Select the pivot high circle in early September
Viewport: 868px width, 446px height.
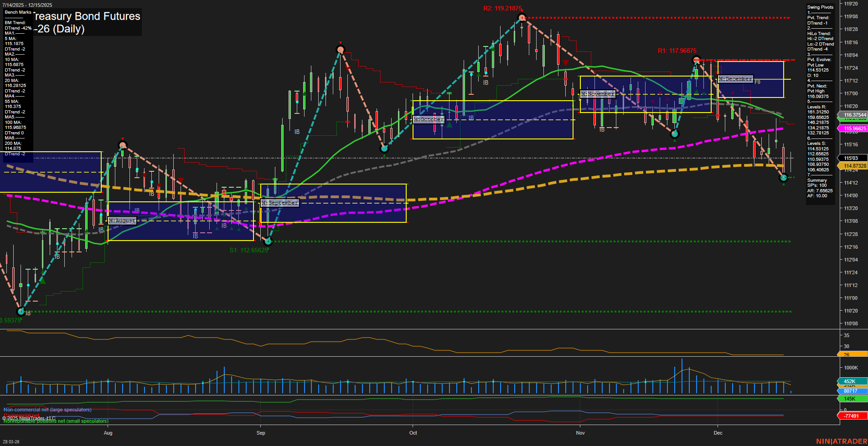coord(340,49)
